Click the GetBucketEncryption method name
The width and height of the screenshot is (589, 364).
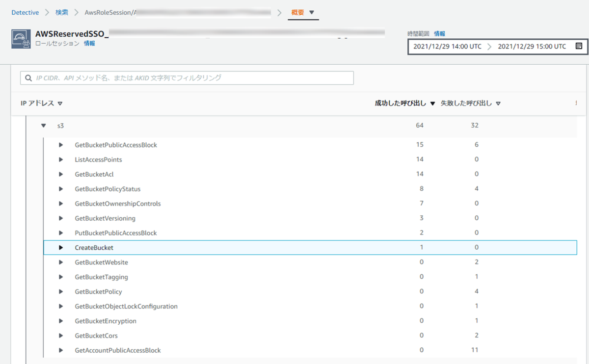(x=106, y=321)
